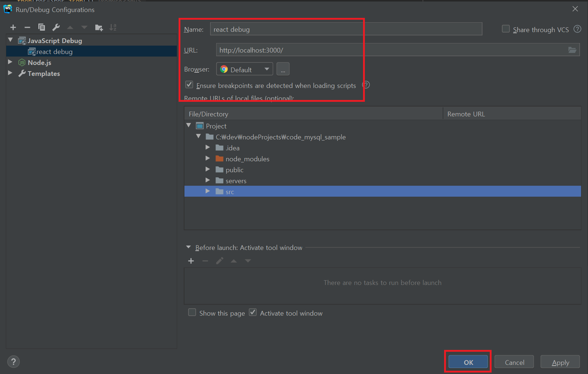Copy the selected run configuration
The image size is (588, 374).
pyautogui.click(x=42, y=27)
